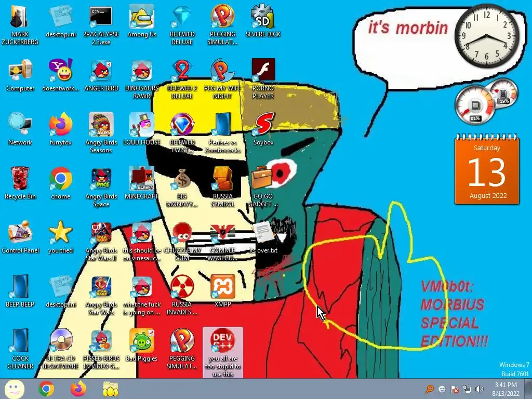Click the CPU meter gadget
Viewport: 532px width, 399px height.
point(475,105)
